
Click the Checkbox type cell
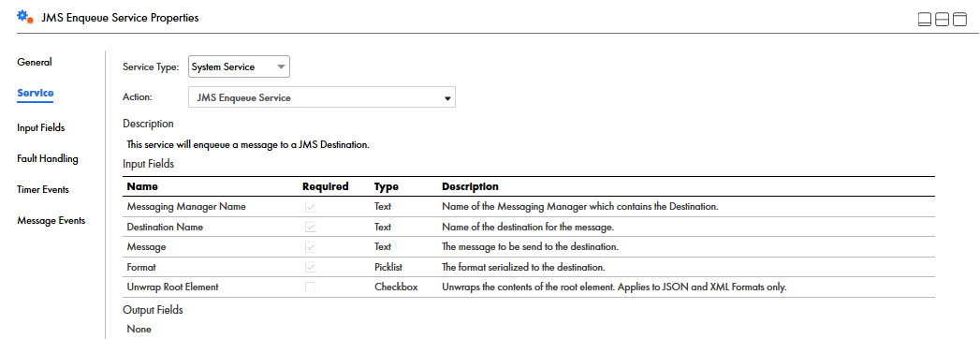point(396,287)
